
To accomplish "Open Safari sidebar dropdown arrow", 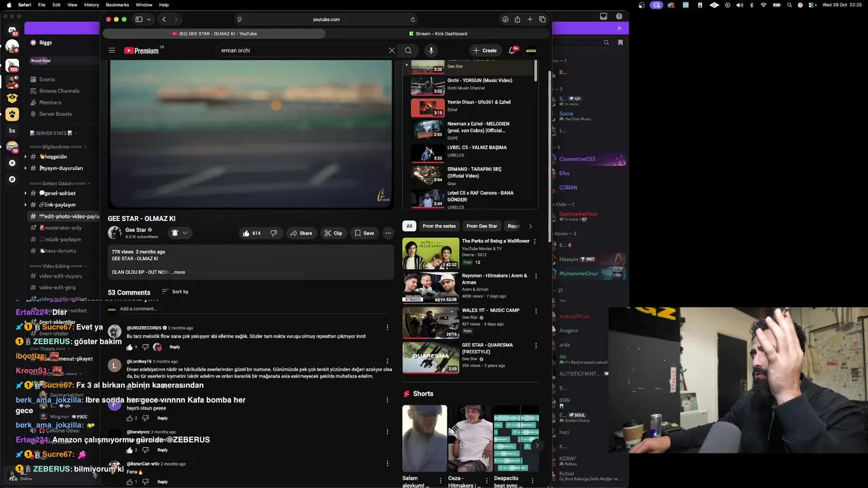I will click(x=149, y=20).
